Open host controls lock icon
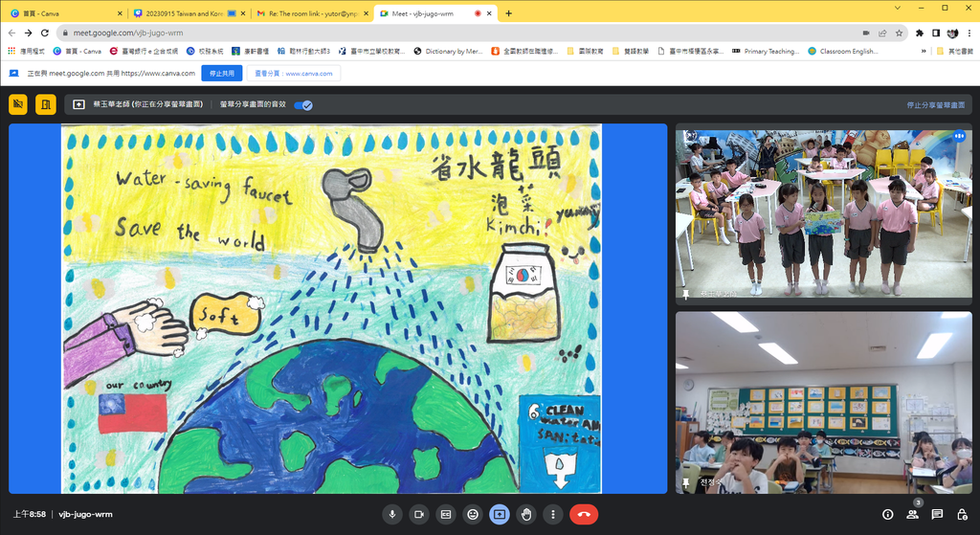 (x=962, y=514)
